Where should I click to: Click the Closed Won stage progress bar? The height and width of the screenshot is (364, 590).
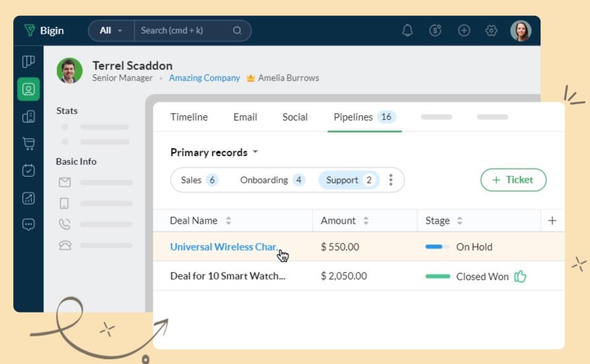[x=438, y=276]
